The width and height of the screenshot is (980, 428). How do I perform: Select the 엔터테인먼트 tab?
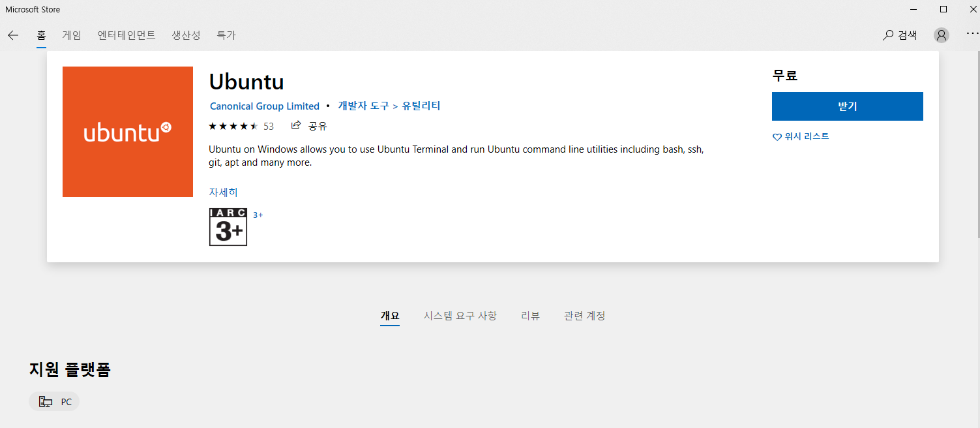pos(126,35)
